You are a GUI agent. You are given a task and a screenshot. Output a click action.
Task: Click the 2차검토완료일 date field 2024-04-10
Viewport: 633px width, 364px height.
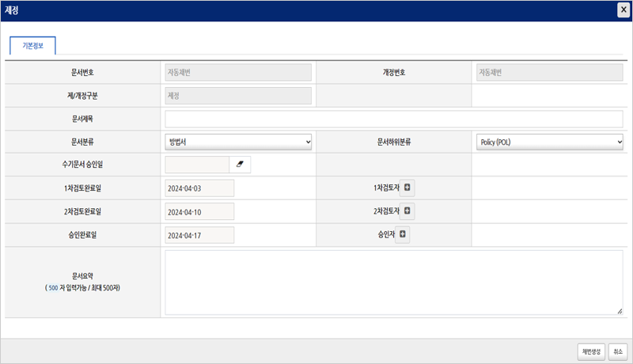[x=199, y=211]
